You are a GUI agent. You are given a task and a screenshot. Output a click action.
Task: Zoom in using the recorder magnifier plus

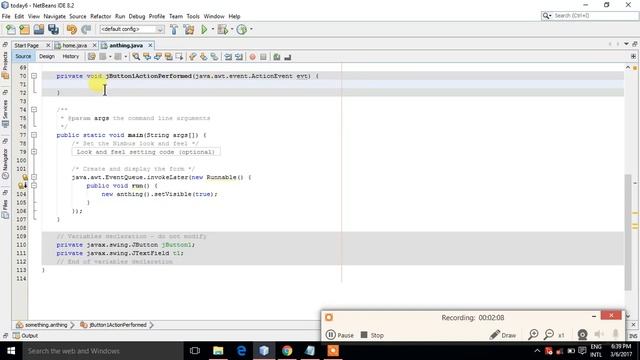[x=533, y=335]
